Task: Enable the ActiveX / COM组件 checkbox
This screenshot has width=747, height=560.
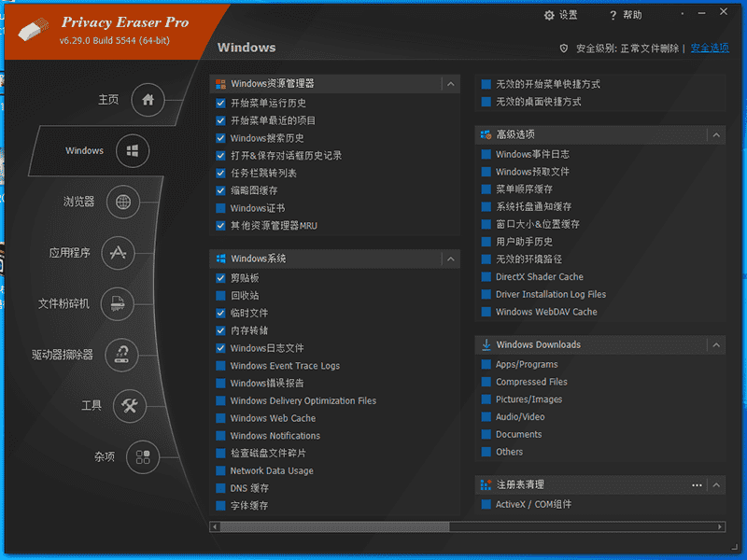Action: point(486,504)
